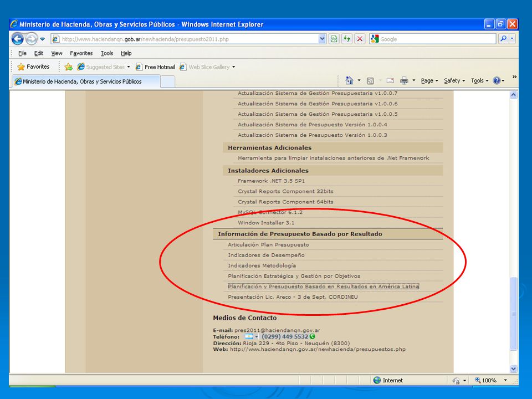532x399 pixels.
Task: Open Presentación Lic. Areco CORDINEU link
Action: (x=293, y=297)
